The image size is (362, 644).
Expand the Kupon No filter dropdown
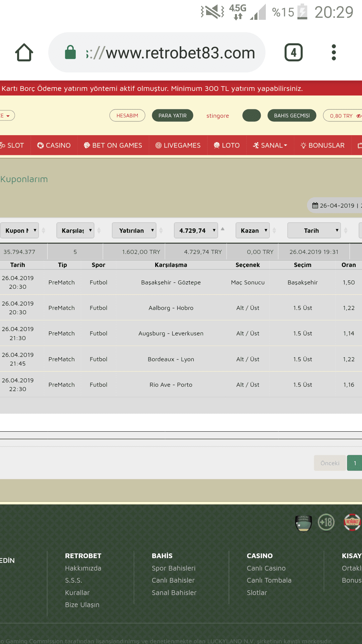(19, 230)
